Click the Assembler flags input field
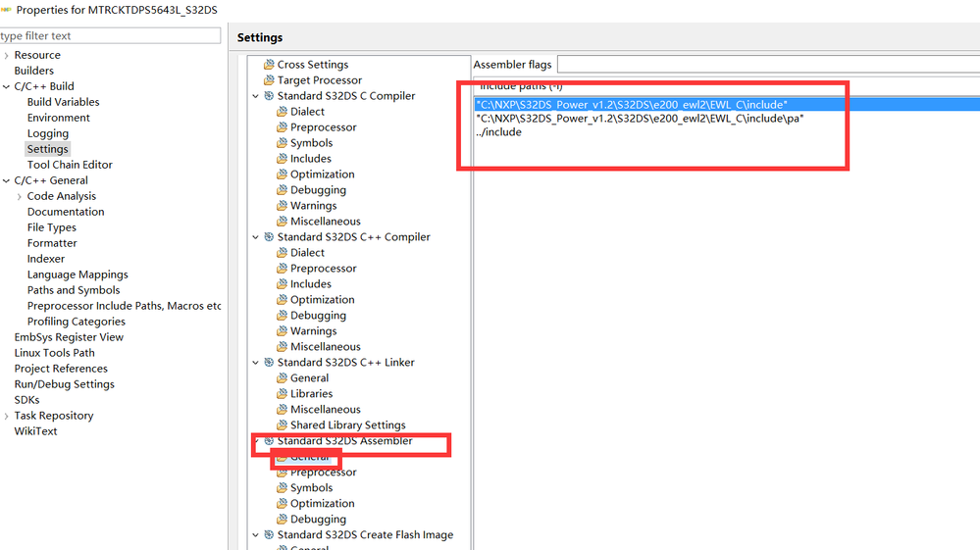 (769, 65)
